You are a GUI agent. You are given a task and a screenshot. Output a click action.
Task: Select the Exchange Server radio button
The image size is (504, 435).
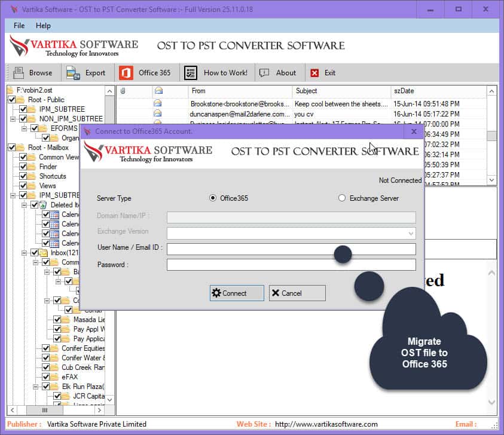(x=342, y=198)
